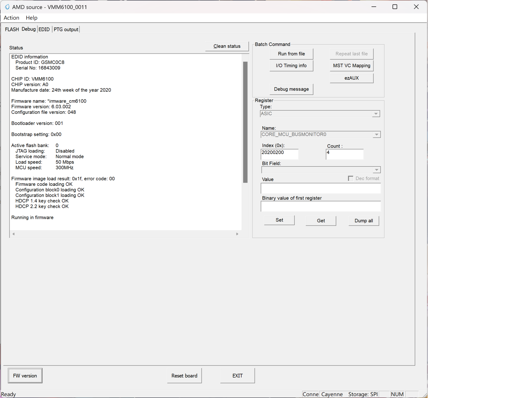Switch to the EDID tab
The width and height of the screenshot is (532, 398).
[44, 30]
